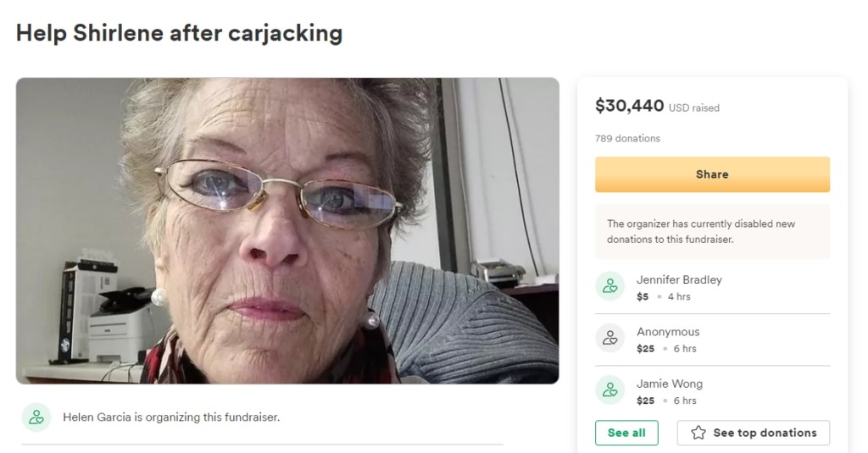Click the star icon for top donations
Viewport: 868px width, 453px height.
(698, 433)
